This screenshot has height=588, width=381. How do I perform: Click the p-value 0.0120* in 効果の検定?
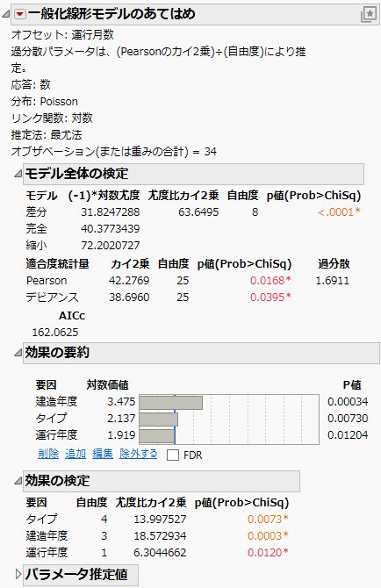[268, 552]
